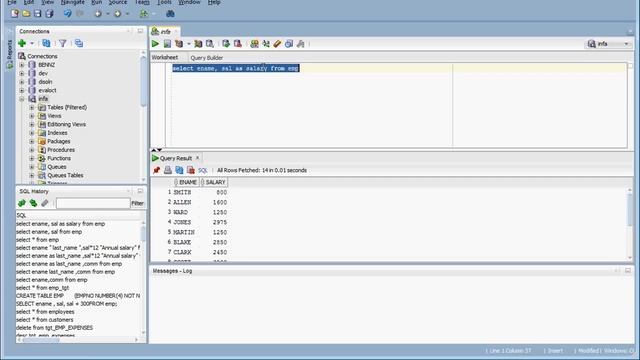
Task: Click the SQL link in Query Result toolbar
Action: pos(203,171)
